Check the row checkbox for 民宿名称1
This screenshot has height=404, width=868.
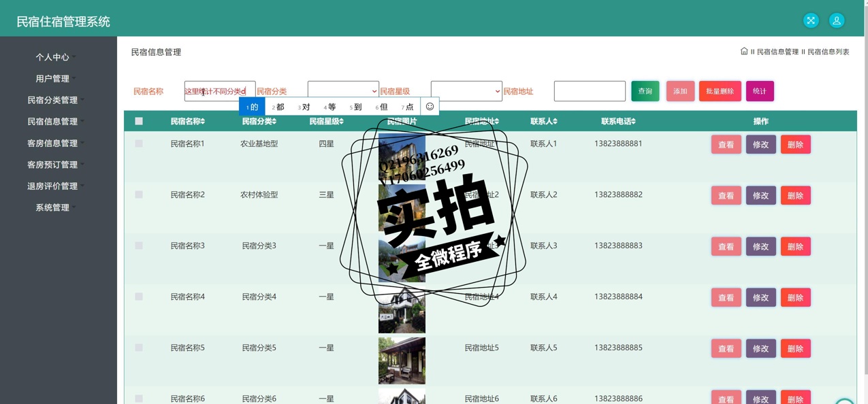pos(139,144)
